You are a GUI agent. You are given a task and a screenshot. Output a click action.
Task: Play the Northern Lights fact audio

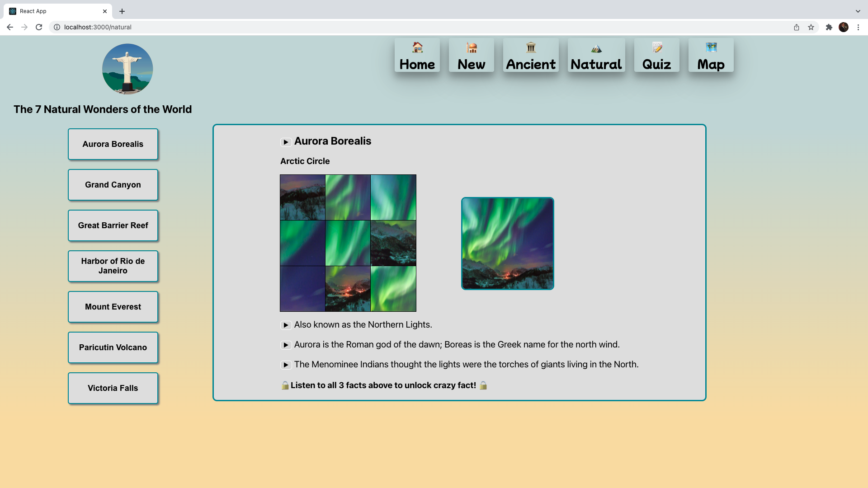286,325
